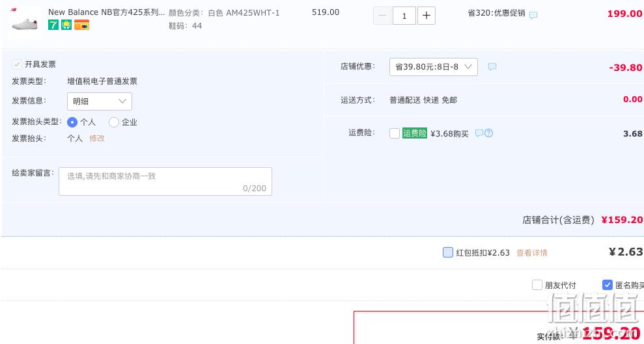Open the comment icon beside 省320:优惠促销
This screenshot has width=644, height=344.
pos(533,16)
